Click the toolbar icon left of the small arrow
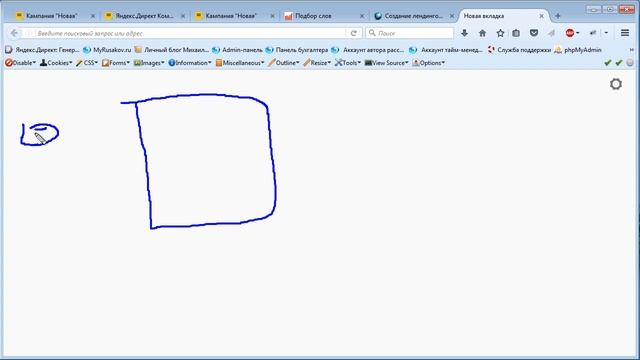Viewport: 640px width, 360px height. click(x=593, y=33)
